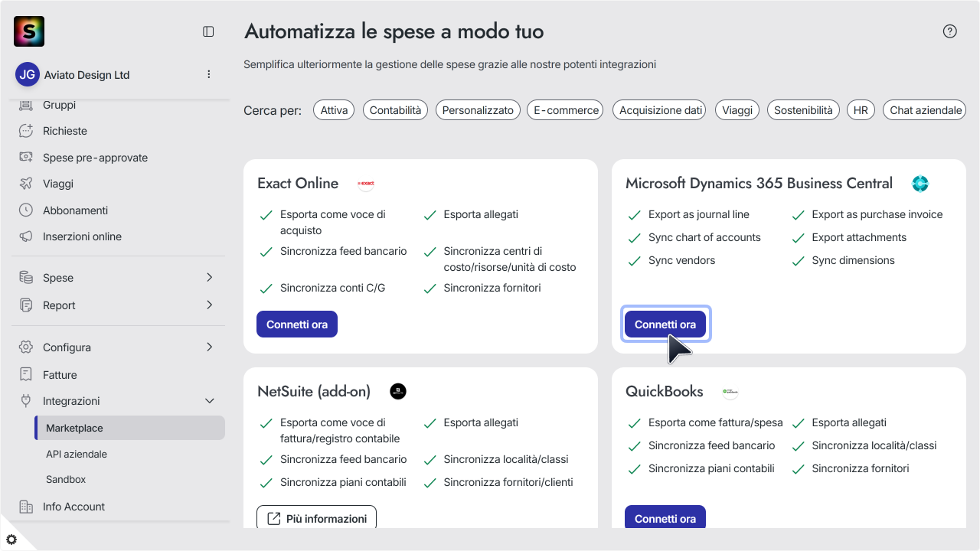Click 'Sync dimensions' feature text
Image resolution: width=980 pixels, height=551 pixels.
coord(854,260)
